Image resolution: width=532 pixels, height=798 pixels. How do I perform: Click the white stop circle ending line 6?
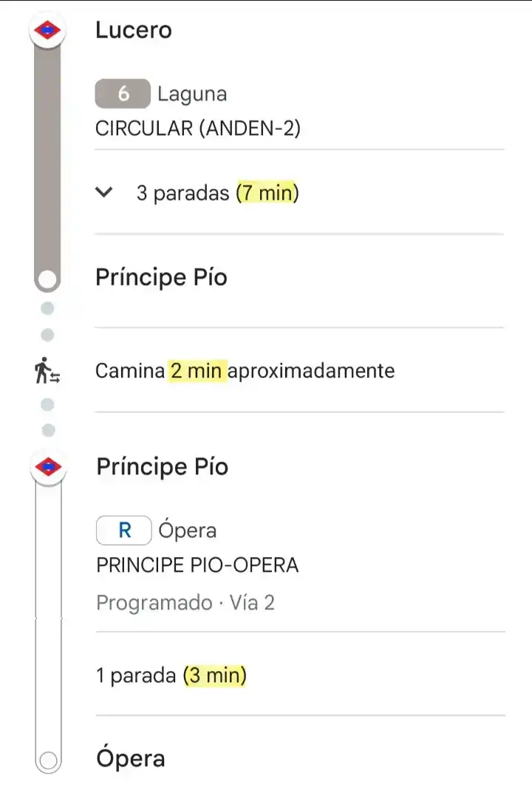pos(47,279)
